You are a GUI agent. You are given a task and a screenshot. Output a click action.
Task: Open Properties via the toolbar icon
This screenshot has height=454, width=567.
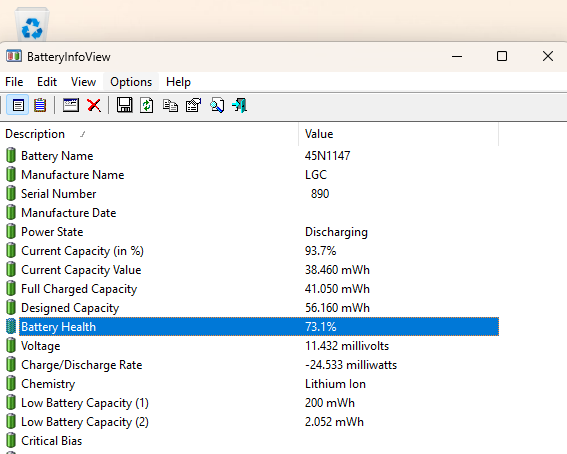pos(193,106)
